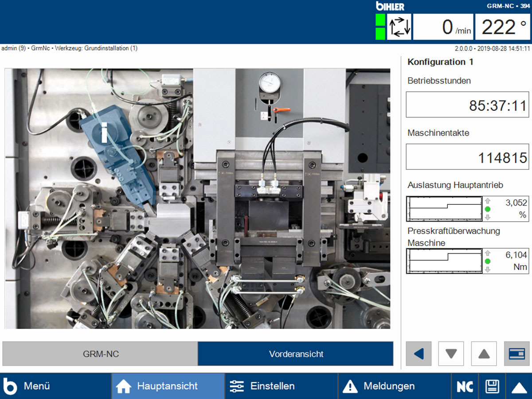The image size is (532, 399).
Task: Open the panel layout icon button
Action: click(x=516, y=353)
